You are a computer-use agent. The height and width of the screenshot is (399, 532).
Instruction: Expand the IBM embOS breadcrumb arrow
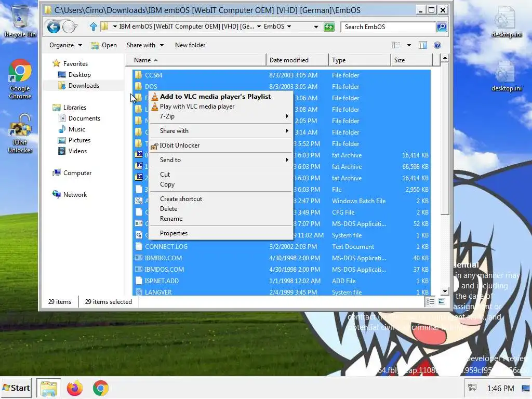(259, 26)
